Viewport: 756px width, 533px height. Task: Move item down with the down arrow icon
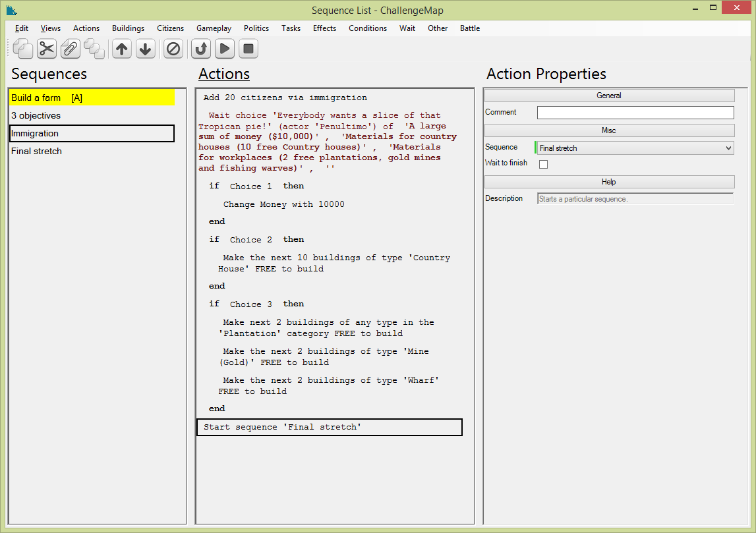point(145,49)
